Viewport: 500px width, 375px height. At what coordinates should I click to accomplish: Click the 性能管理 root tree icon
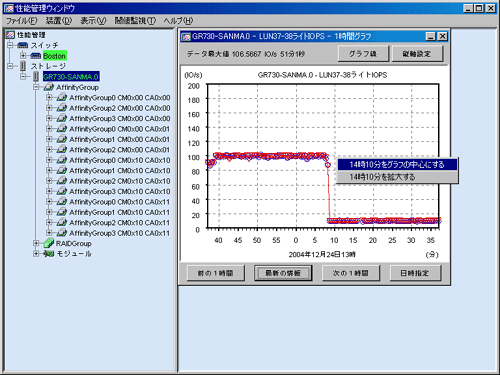point(10,35)
